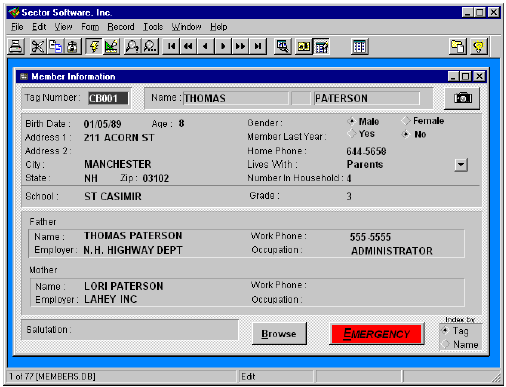Click the first name field THOMAS
The width and height of the screenshot is (506, 387).
click(x=236, y=98)
